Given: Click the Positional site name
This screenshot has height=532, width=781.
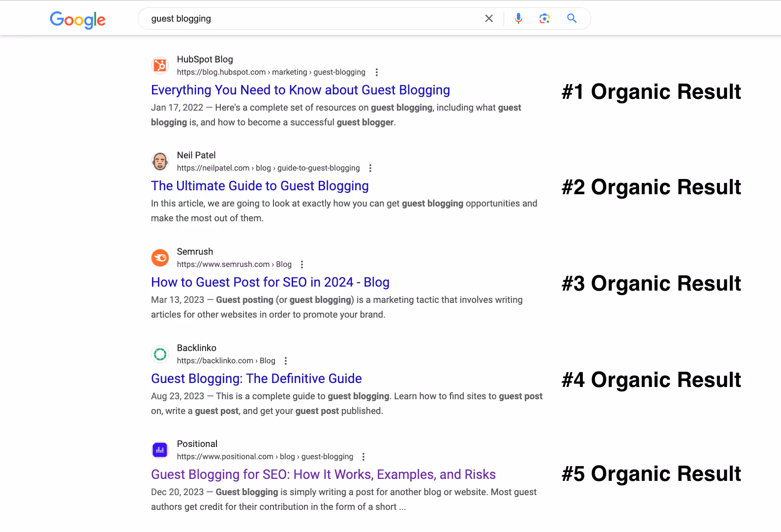Looking at the screenshot, I should 197,444.
